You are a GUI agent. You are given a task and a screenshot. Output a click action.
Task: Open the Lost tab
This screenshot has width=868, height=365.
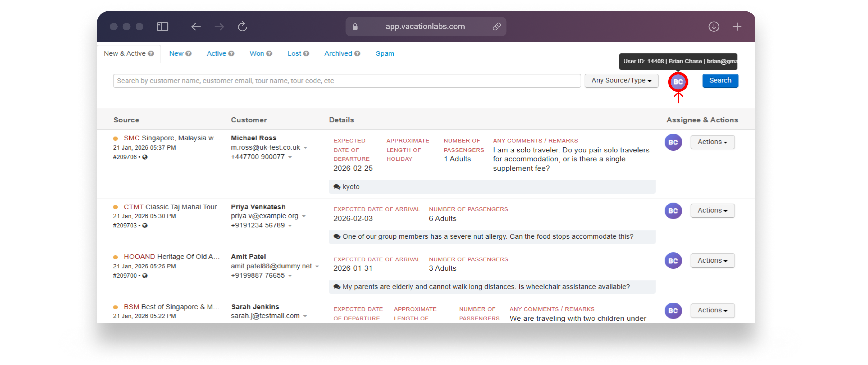[x=294, y=53]
